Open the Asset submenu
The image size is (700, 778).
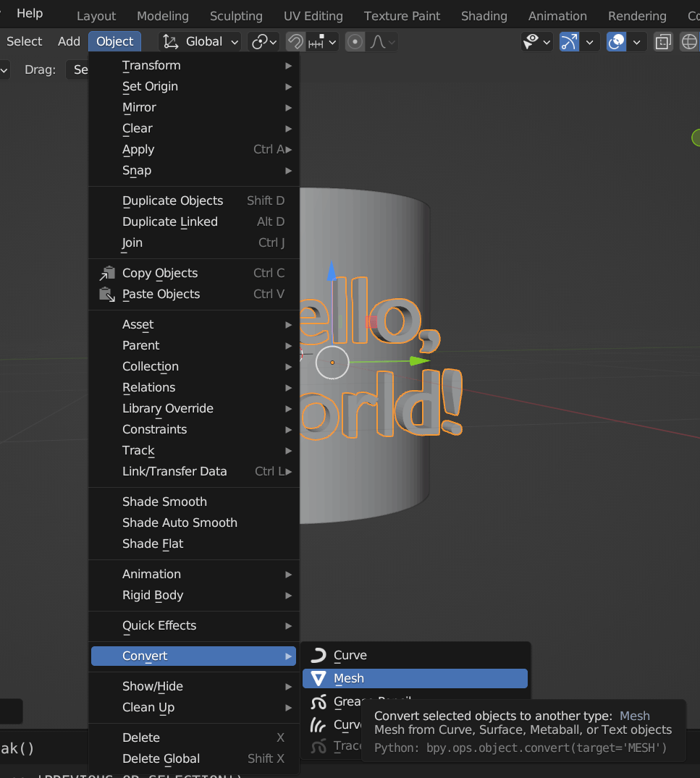pyautogui.click(x=193, y=324)
